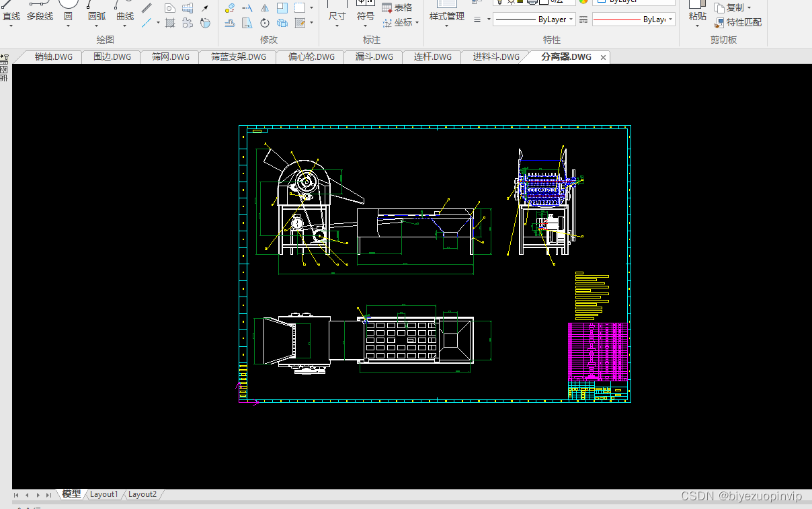Click the double parallel line tool icon
The height and width of the screenshot is (509, 812).
click(147, 8)
